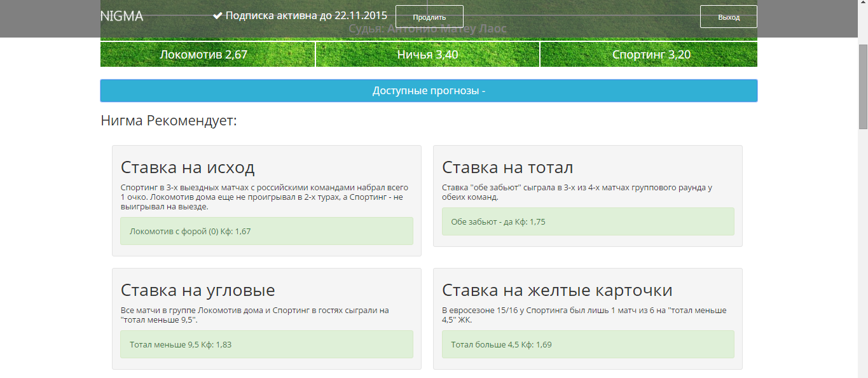
Task: Click the Ставка на угловые heading
Action: 198,290
